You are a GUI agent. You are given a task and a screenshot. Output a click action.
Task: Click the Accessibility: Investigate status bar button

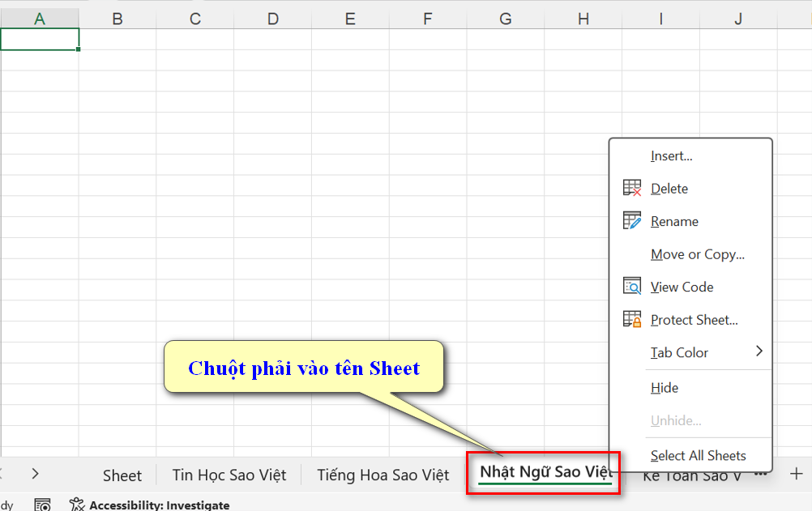149,504
